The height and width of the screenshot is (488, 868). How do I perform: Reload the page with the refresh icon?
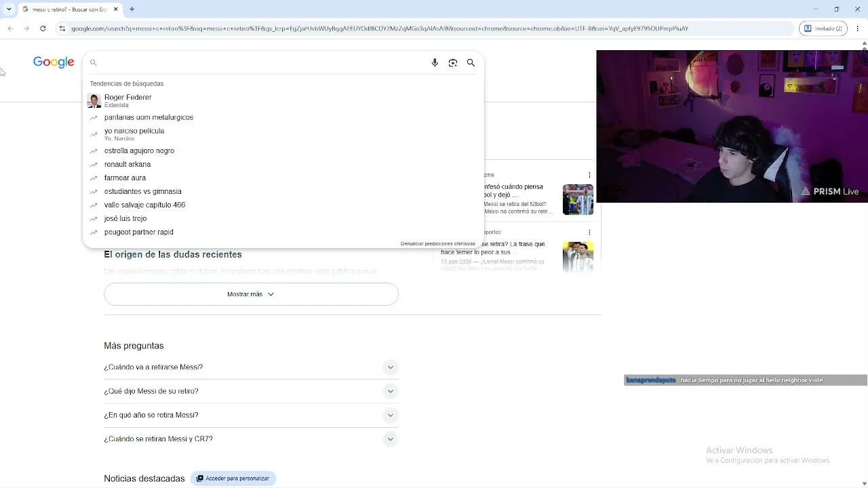(43, 28)
